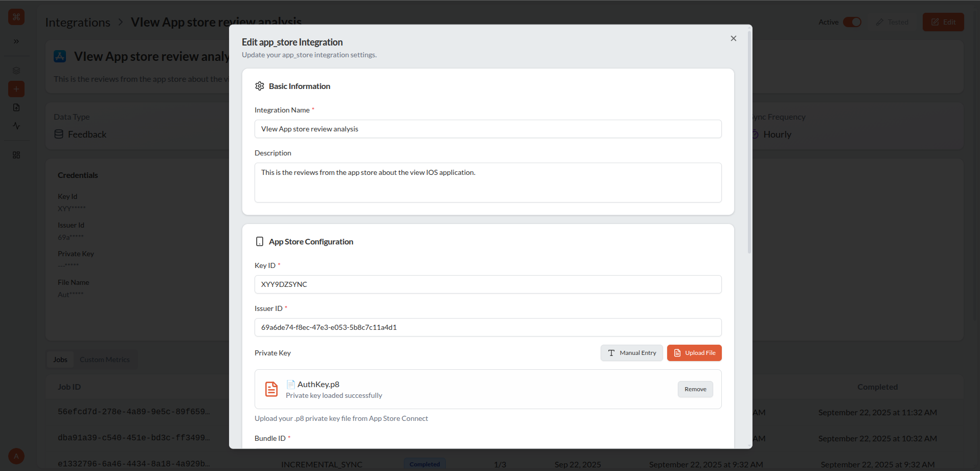The width and height of the screenshot is (980, 471).
Task: Switch to the Custom Metrics tab
Action: (104, 359)
